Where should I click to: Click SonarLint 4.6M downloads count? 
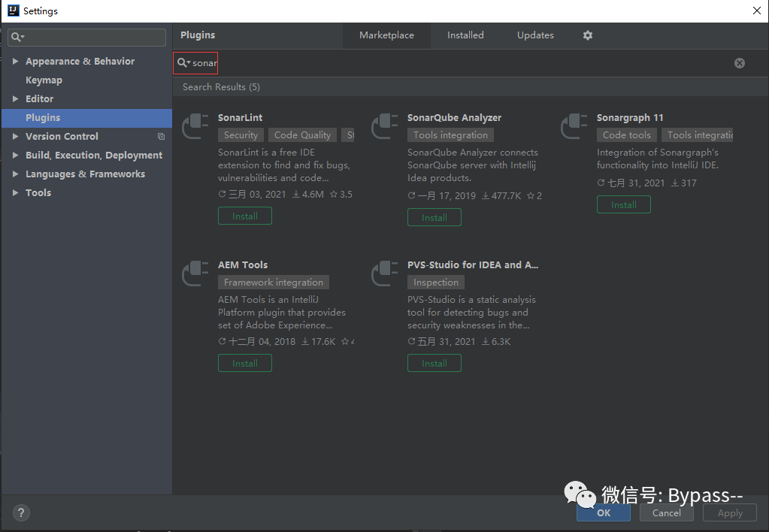[x=308, y=194]
